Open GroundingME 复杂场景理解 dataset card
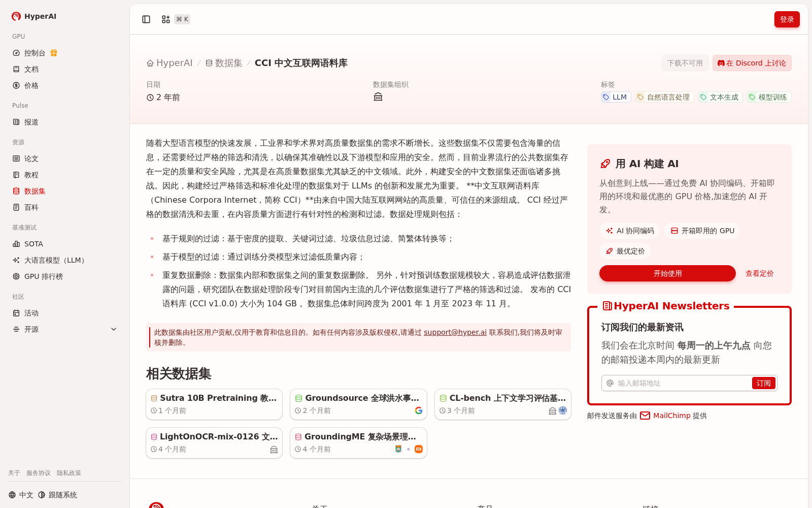Viewport: 812px width, 508px height. 358,443
